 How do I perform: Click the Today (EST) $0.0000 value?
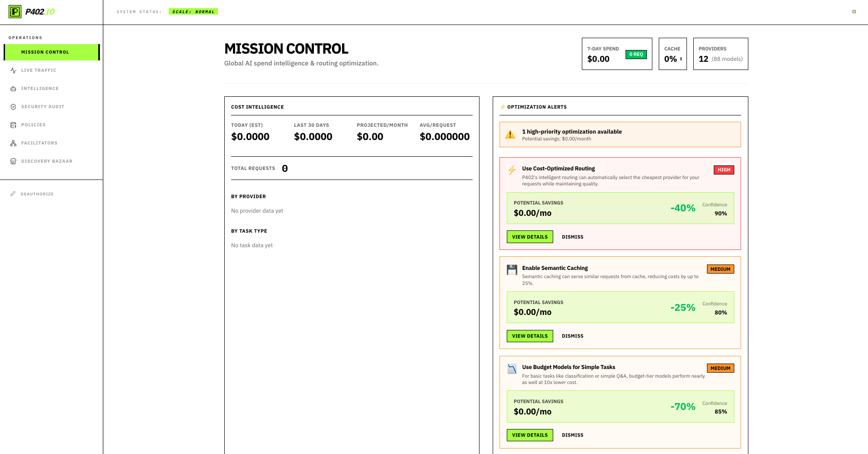click(250, 137)
